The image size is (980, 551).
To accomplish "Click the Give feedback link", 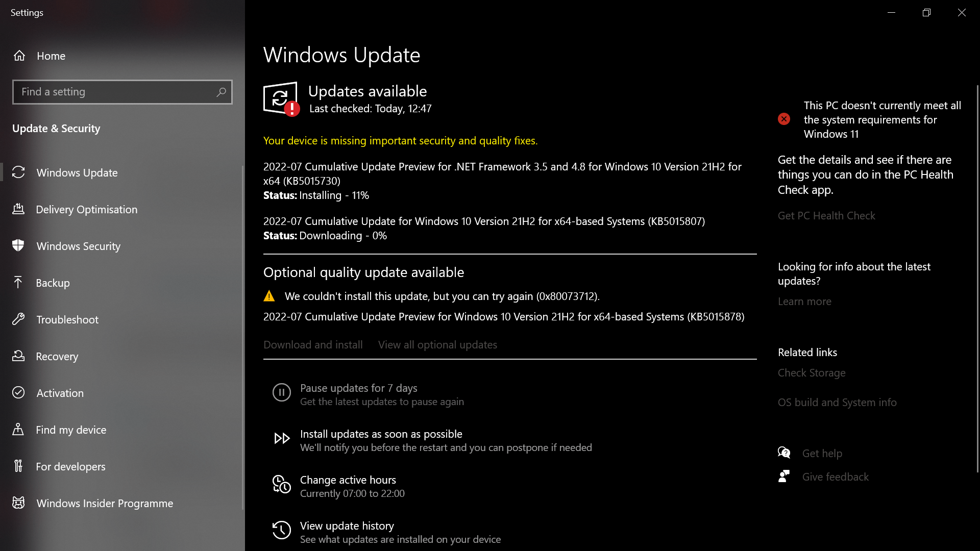I will [x=835, y=477].
